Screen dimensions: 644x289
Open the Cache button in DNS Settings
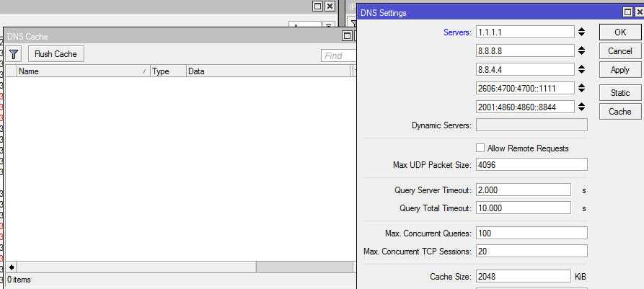(x=619, y=111)
